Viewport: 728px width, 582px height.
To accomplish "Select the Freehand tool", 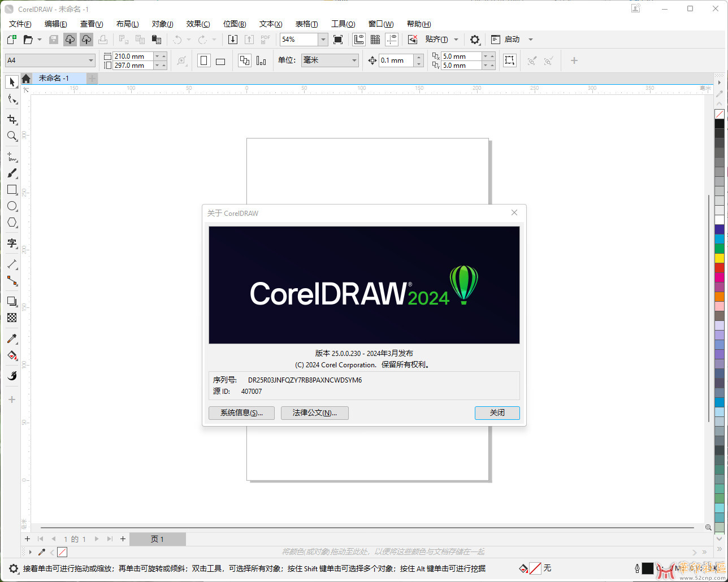I will pyautogui.click(x=12, y=157).
